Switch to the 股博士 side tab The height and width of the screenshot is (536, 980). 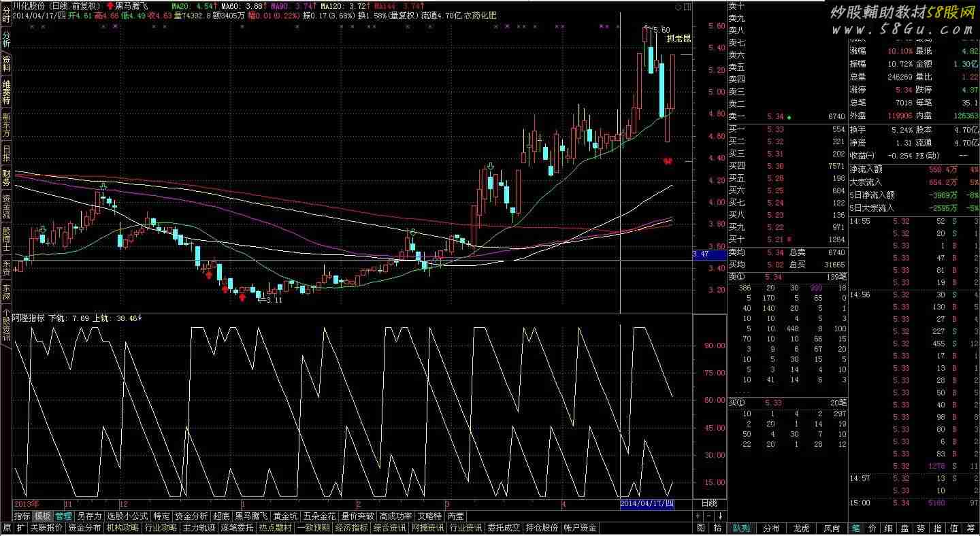[x=6, y=239]
